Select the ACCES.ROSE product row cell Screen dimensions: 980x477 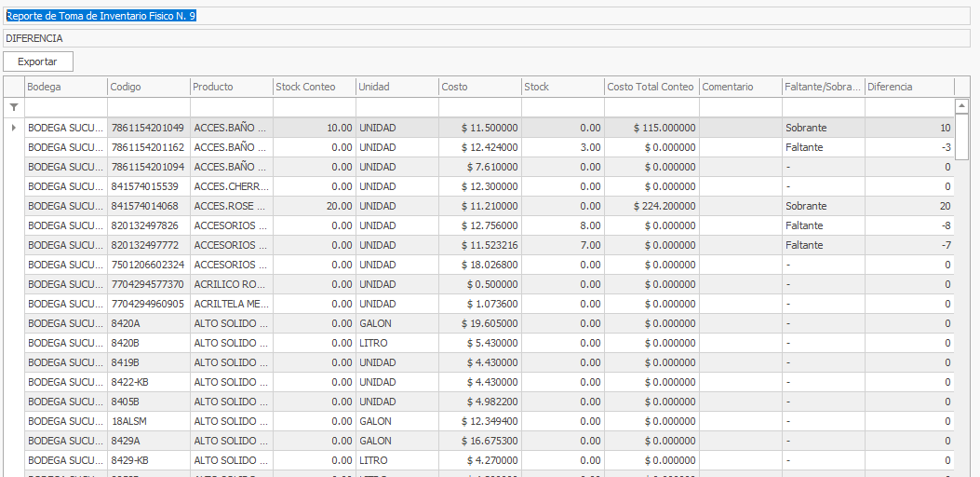pos(230,206)
